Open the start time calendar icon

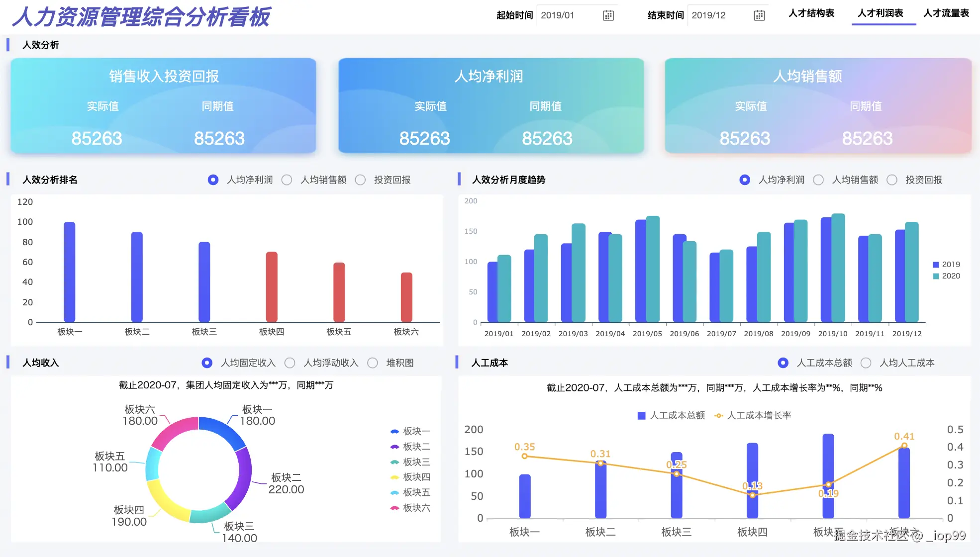point(608,15)
